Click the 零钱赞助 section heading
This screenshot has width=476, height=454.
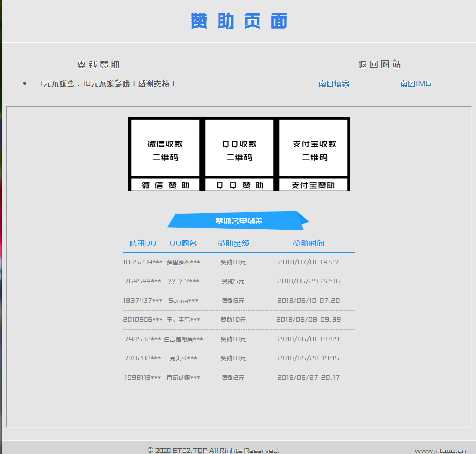click(99, 64)
